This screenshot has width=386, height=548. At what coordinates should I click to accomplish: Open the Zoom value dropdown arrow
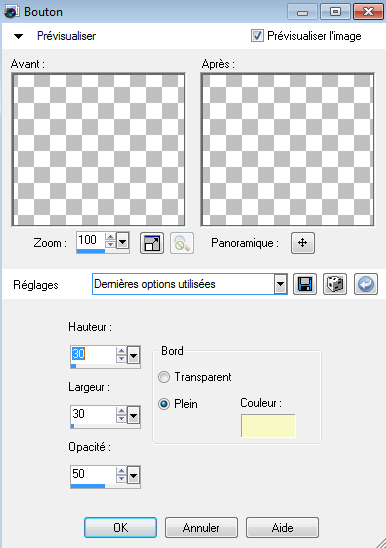(122, 241)
